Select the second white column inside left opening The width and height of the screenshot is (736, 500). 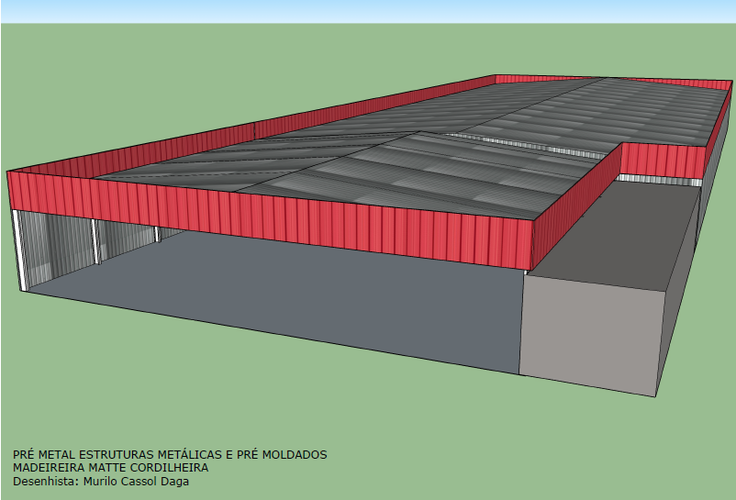[x=96, y=240]
